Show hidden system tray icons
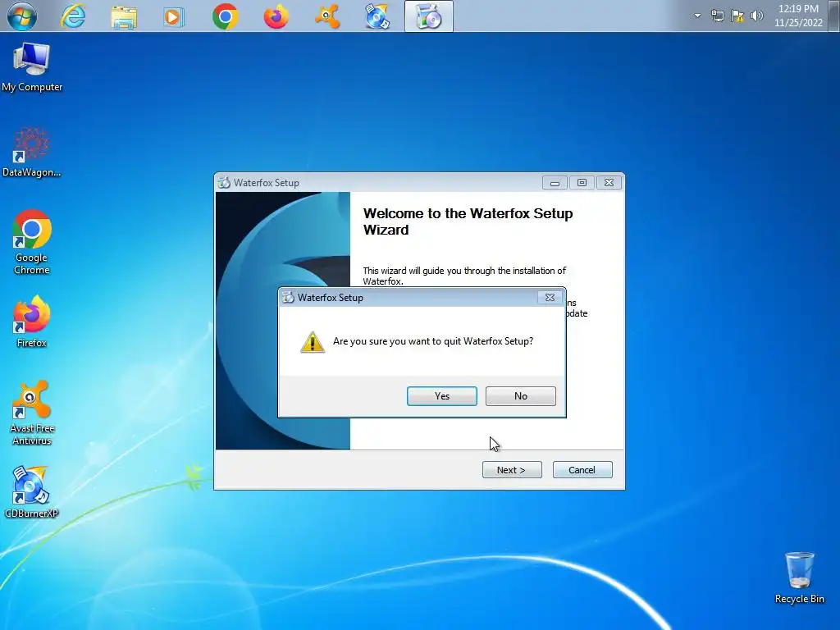The image size is (840, 630). tap(697, 16)
